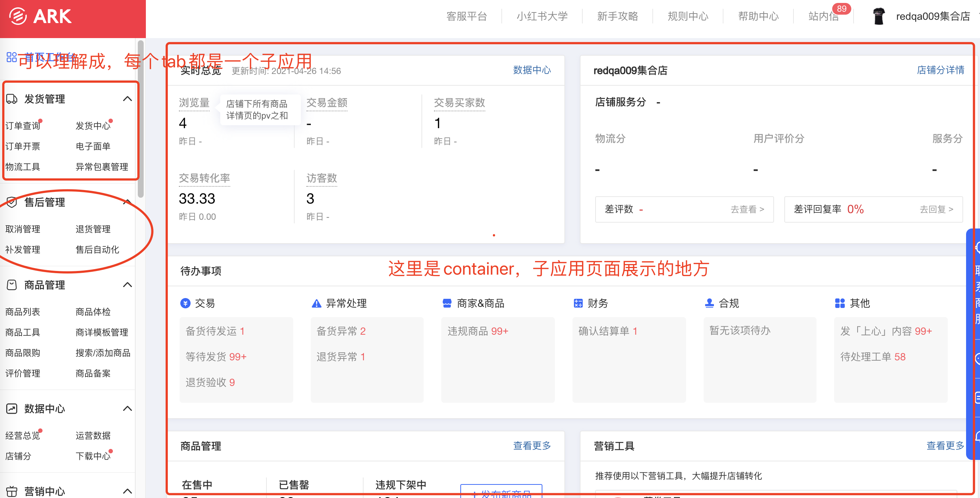The width and height of the screenshot is (980, 498).
Task: Collapse the 数据中心 section chevron
Action: click(128, 408)
